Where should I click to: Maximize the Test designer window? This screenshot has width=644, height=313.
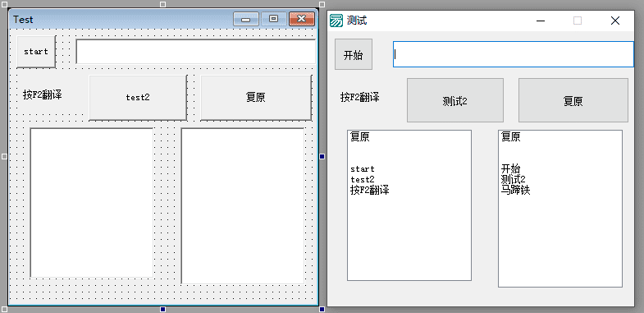tap(274, 19)
